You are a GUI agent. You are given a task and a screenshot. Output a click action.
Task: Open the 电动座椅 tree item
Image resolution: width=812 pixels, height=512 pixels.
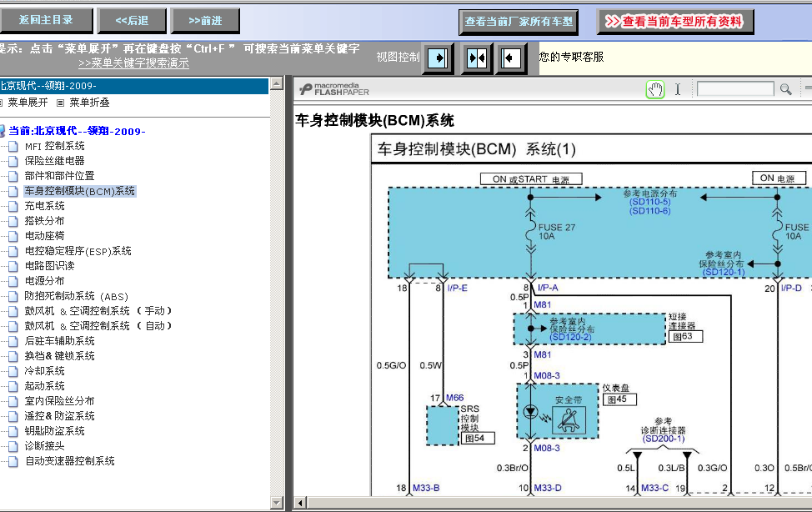[x=44, y=236]
